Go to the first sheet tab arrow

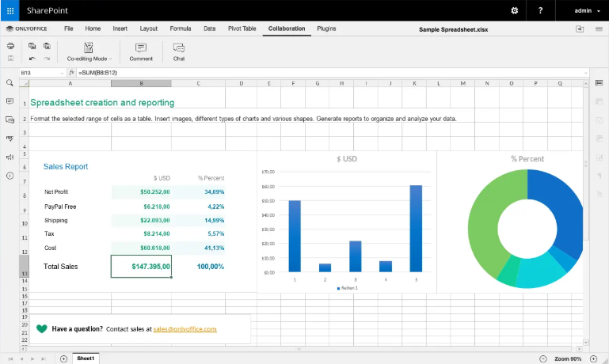10,359
